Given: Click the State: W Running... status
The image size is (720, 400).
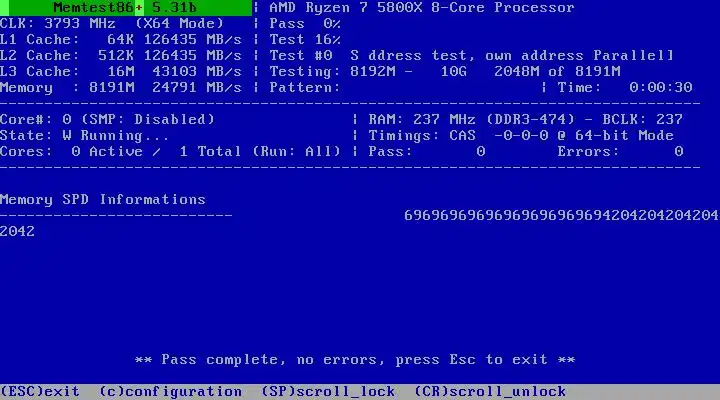Looking at the screenshot, I should pos(84,135).
